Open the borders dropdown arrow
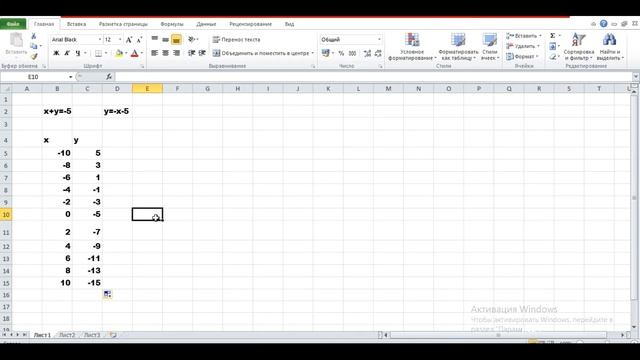Screen dimensions: 640x360 pyautogui.click(x=106, y=53)
